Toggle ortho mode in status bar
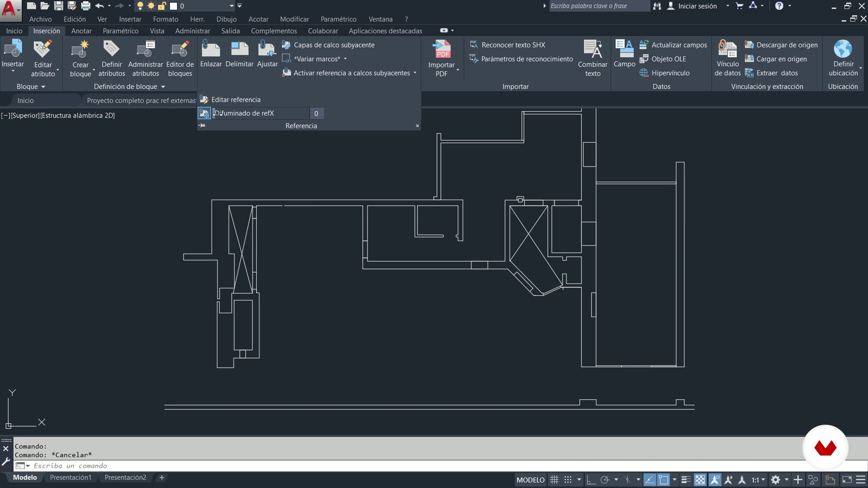Screen dimensions: 868x488 (591, 480)
